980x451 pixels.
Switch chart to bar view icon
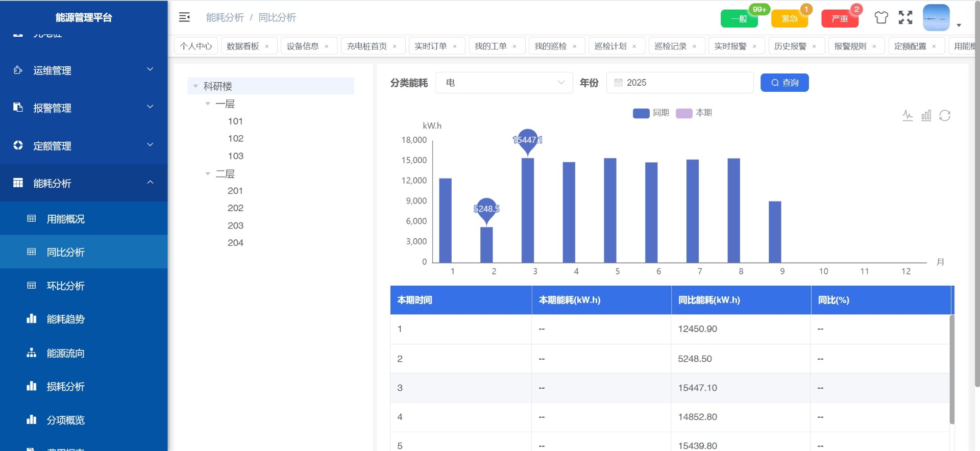926,115
